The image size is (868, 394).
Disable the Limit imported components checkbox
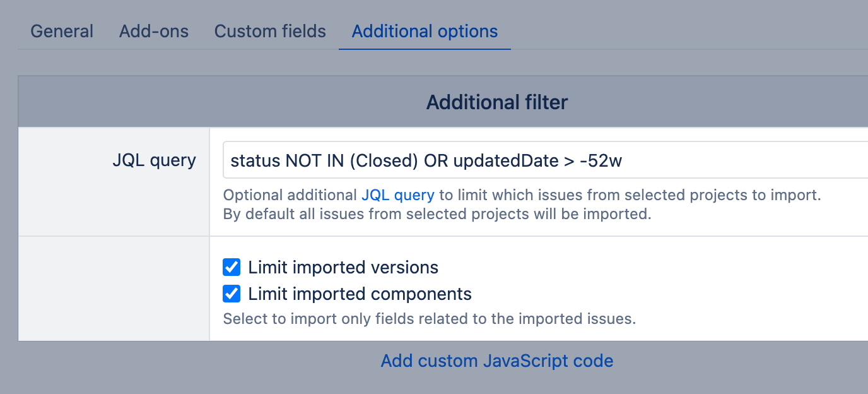pyautogui.click(x=232, y=294)
